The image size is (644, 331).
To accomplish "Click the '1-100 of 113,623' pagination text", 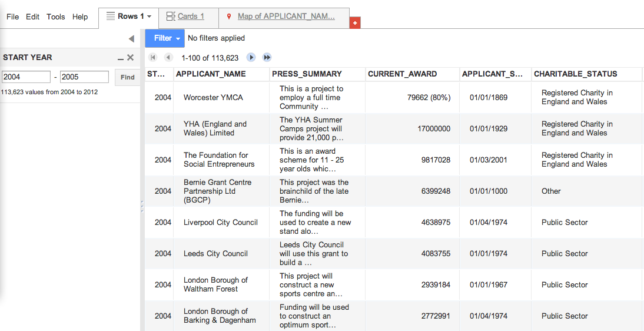I will pos(210,58).
